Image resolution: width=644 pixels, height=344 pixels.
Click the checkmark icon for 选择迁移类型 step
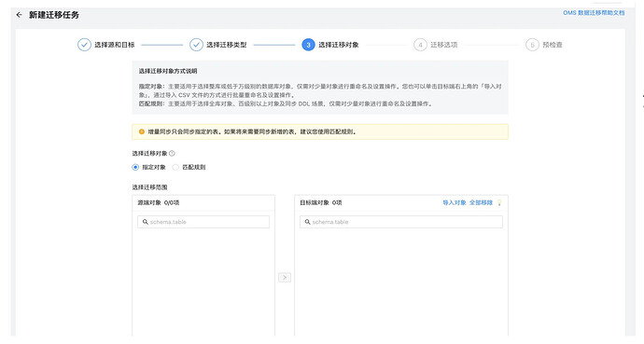pyautogui.click(x=196, y=45)
